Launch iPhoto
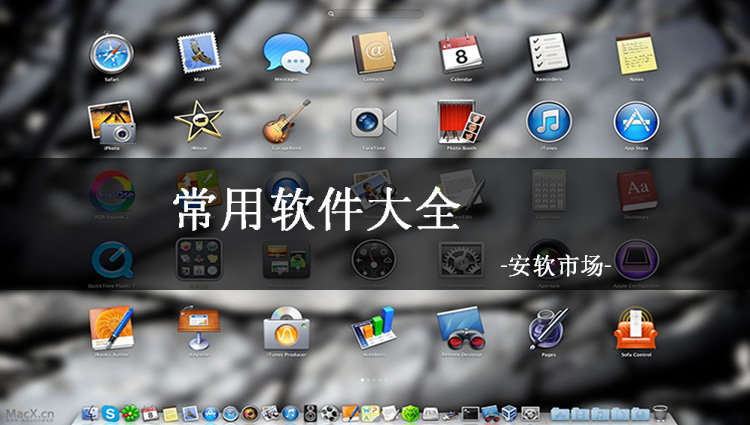Screen dimensions: 750x425 [x=111, y=122]
